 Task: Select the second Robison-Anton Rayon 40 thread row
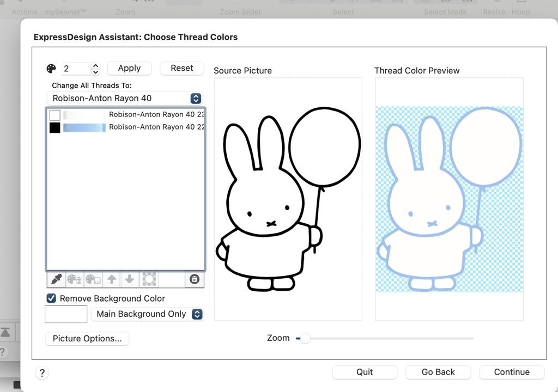[x=126, y=127]
